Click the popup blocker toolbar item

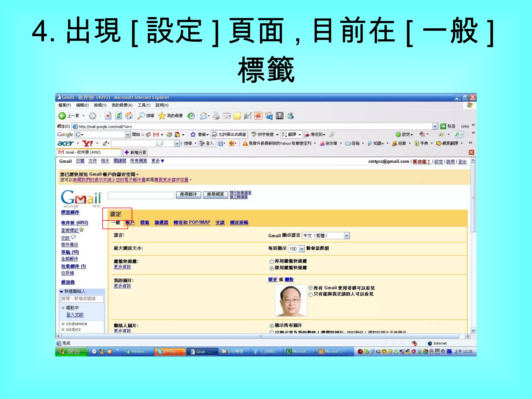[x=229, y=135]
